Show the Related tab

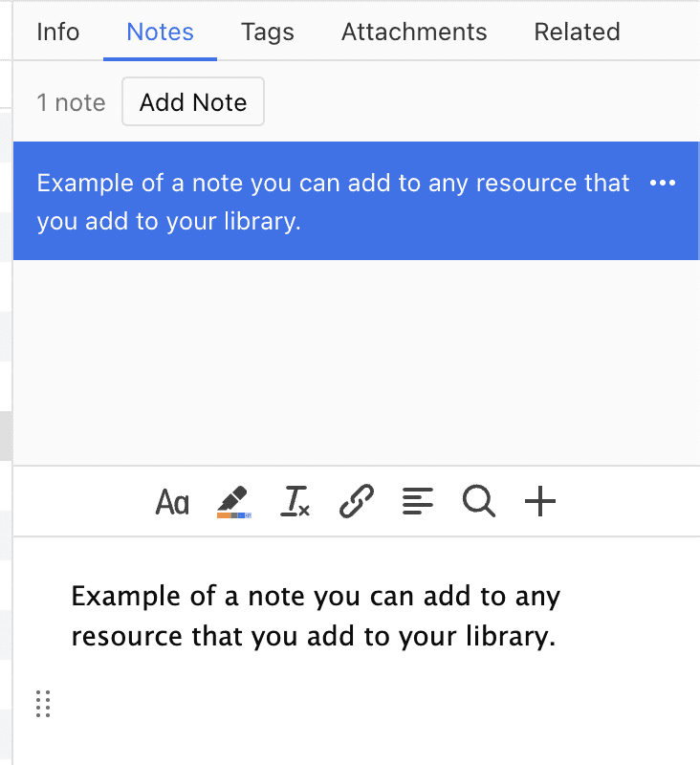coord(577,33)
